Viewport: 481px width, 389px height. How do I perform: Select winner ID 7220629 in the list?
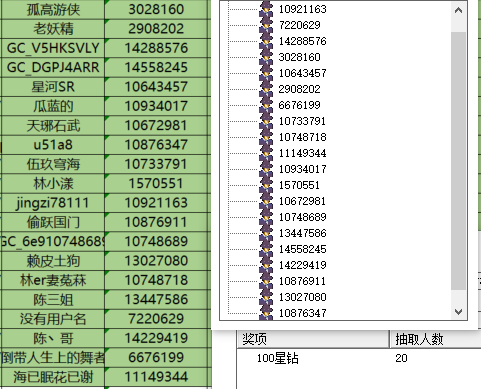pyautogui.click(x=299, y=25)
